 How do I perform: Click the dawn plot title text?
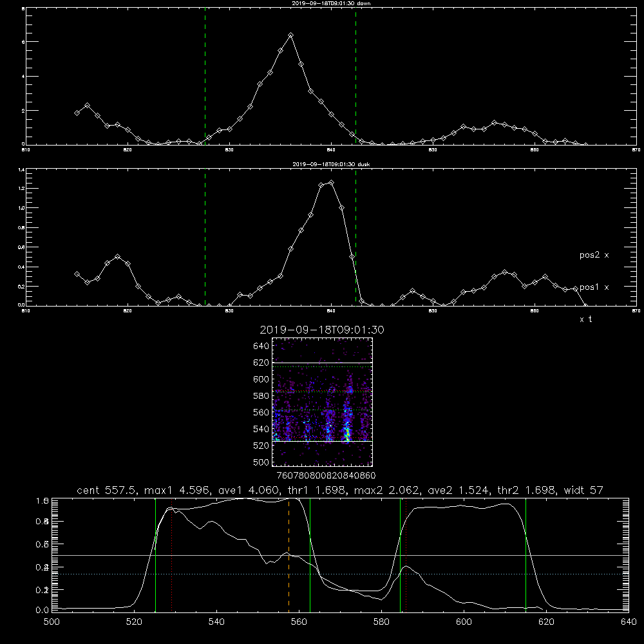pos(331,3)
